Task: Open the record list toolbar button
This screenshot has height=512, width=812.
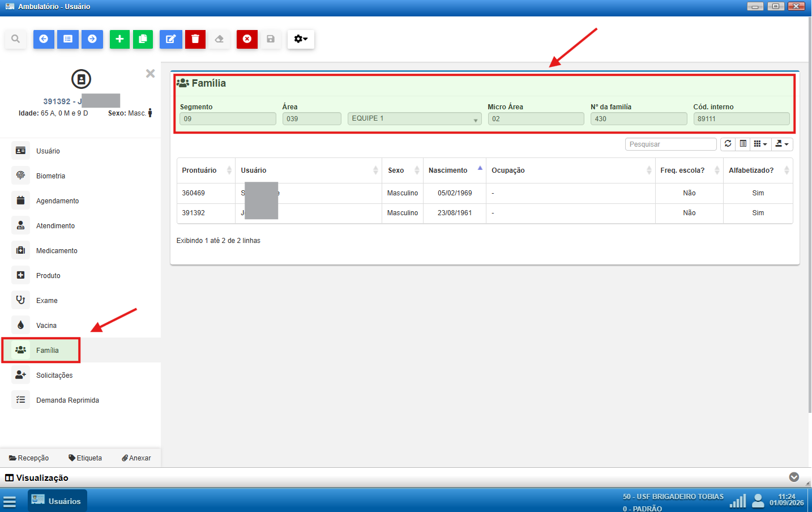Action: point(68,39)
